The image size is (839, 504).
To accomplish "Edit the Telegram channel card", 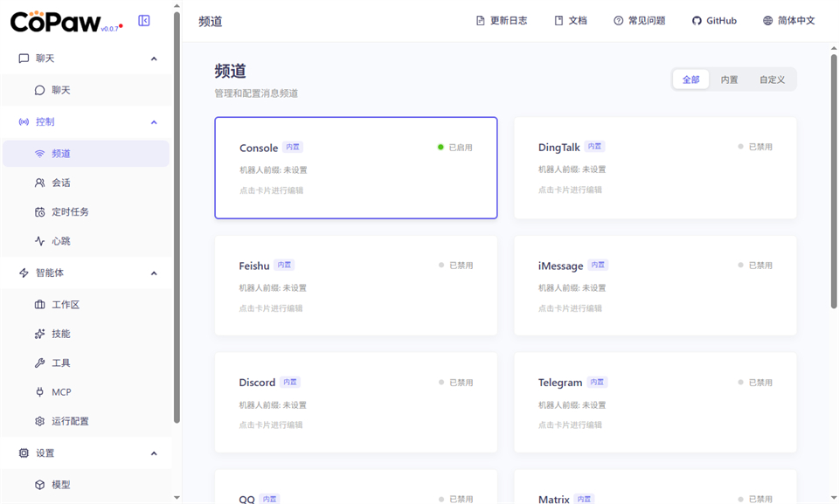I will (x=655, y=402).
